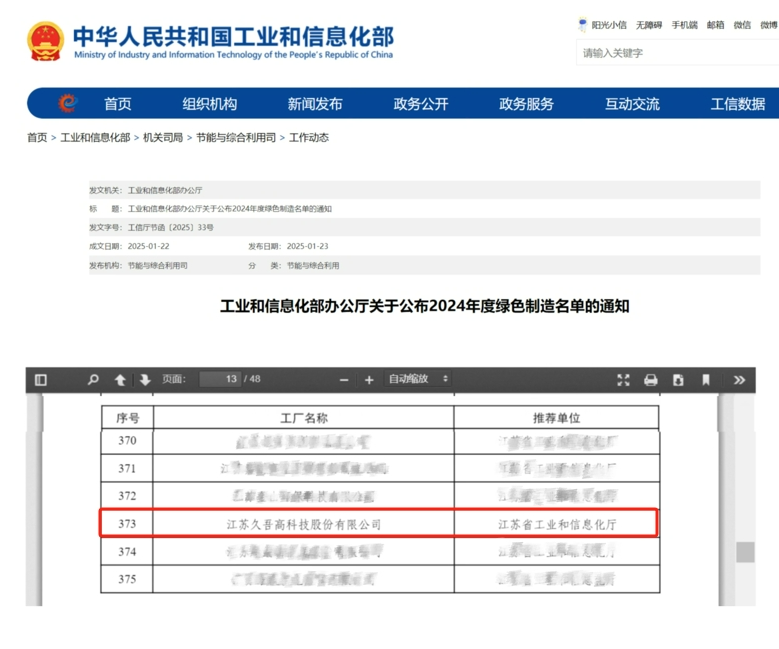Open the 政务公开 navigation tab
779x649 pixels.
pyautogui.click(x=421, y=104)
